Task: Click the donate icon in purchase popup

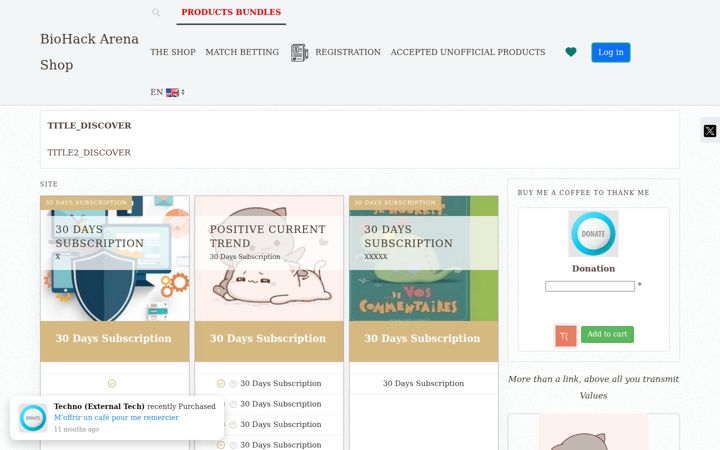Action: coord(33,418)
